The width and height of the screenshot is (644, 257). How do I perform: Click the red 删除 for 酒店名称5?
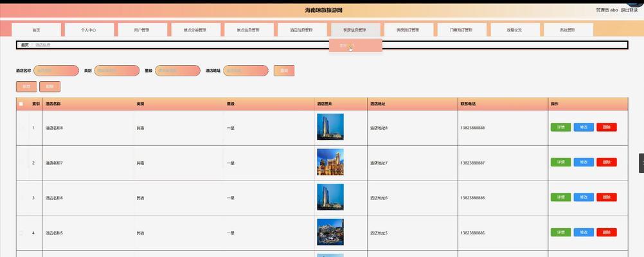607,233
